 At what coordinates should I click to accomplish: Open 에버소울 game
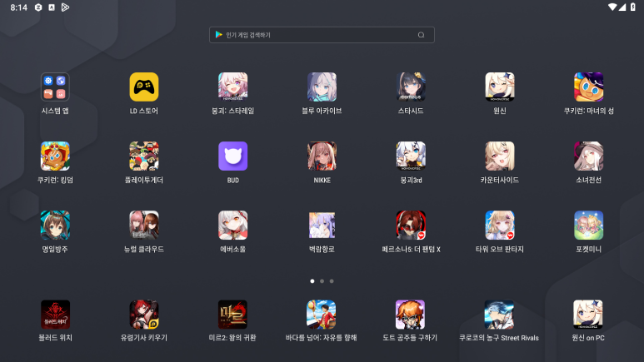233,225
